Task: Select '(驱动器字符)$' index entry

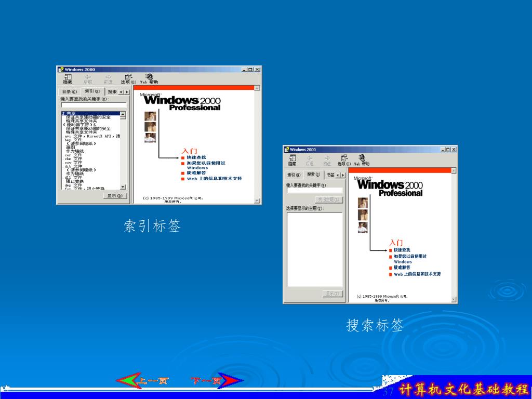Action: (x=79, y=125)
